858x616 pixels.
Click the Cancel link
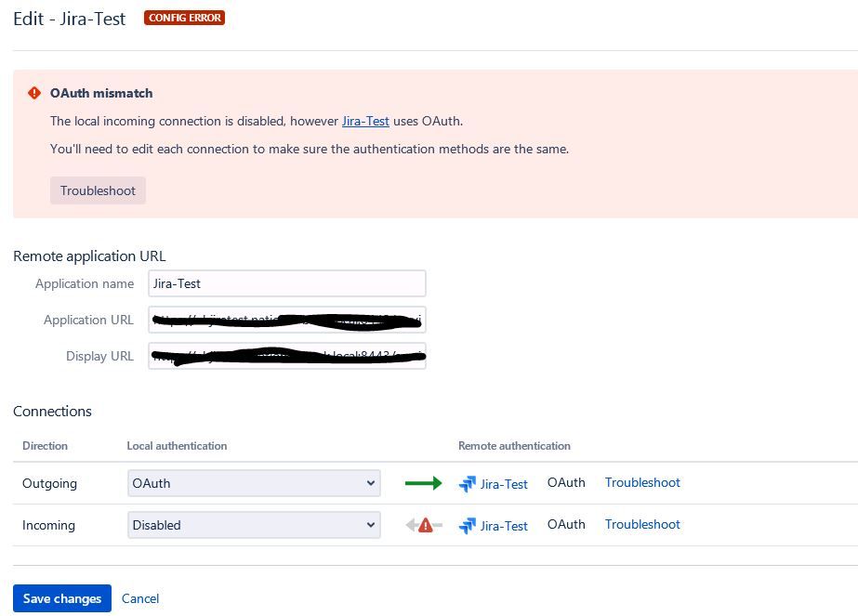pos(140,598)
